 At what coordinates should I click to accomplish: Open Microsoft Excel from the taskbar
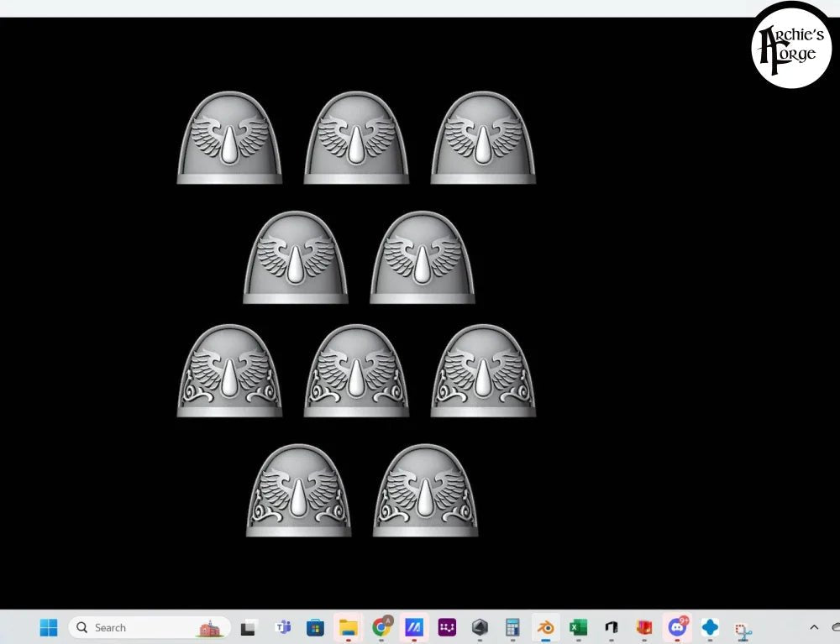click(578, 627)
